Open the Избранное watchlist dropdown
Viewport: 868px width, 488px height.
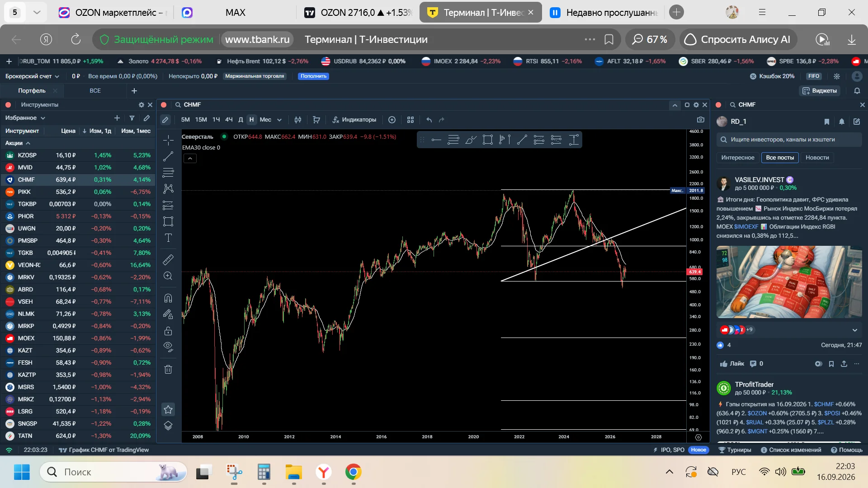coord(25,118)
